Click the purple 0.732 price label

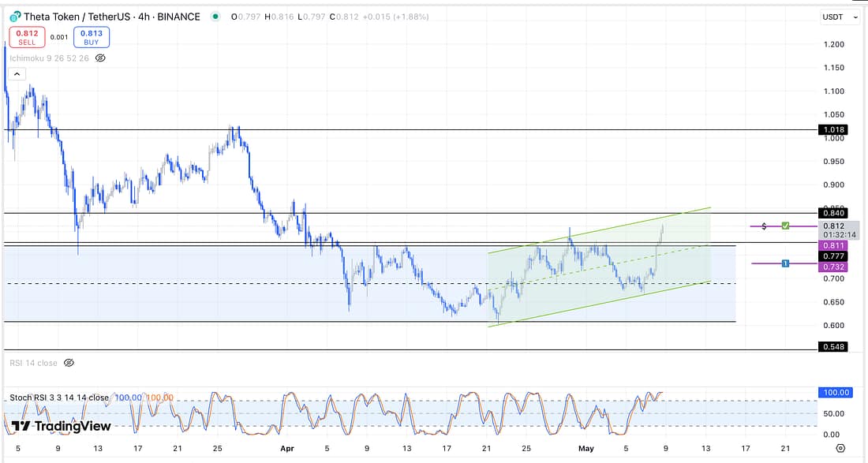pyautogui.click(x=833, y=267)
